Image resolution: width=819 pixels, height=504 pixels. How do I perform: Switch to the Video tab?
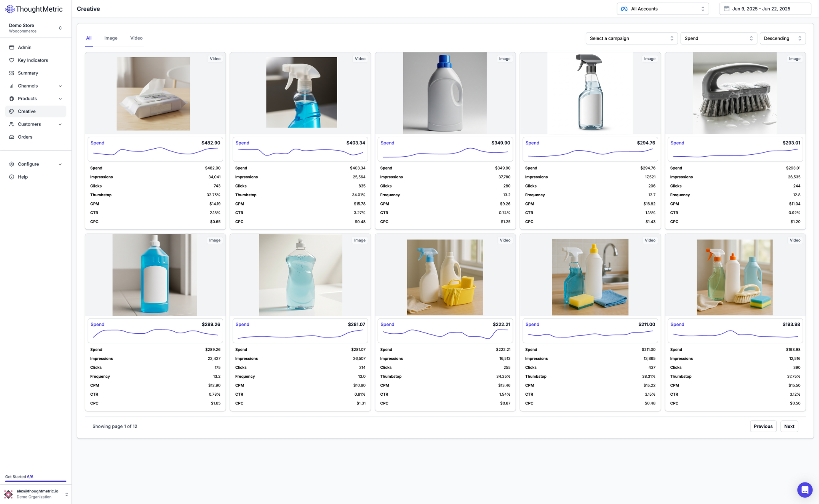point(136,38)
